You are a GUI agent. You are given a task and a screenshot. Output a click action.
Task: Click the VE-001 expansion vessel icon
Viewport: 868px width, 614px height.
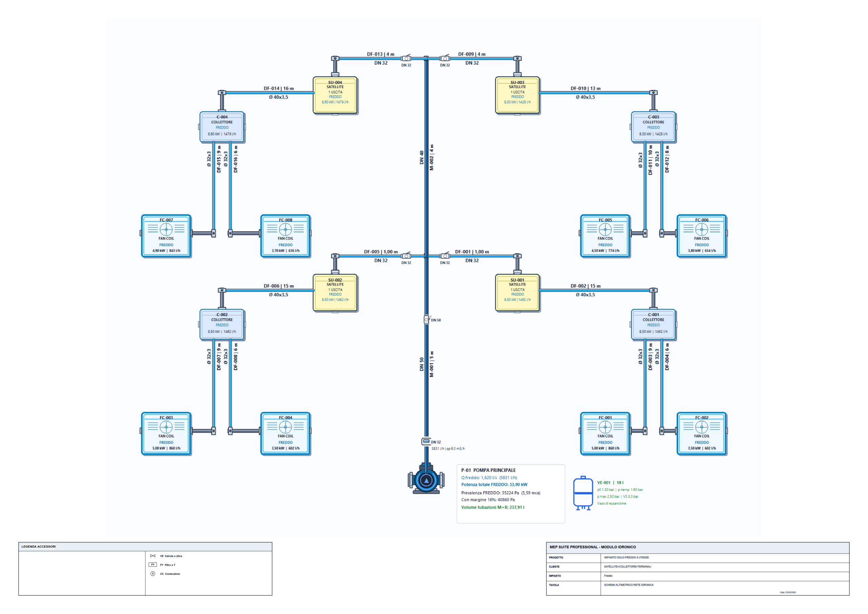[x=583, y=493]
